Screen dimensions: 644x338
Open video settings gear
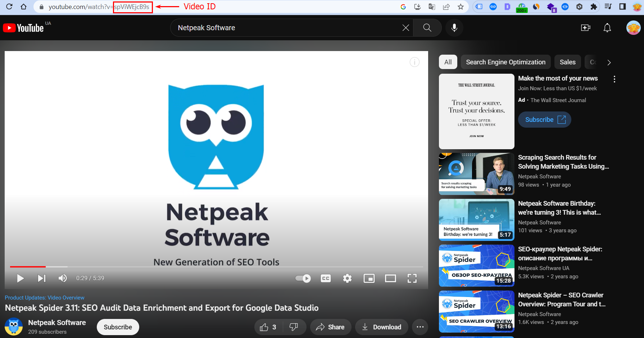347,278
